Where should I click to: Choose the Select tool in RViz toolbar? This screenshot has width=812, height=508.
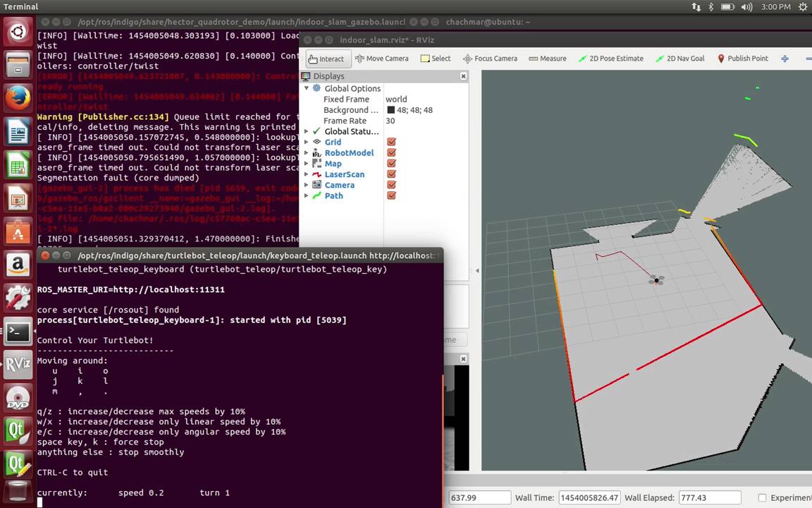[436, 59]
